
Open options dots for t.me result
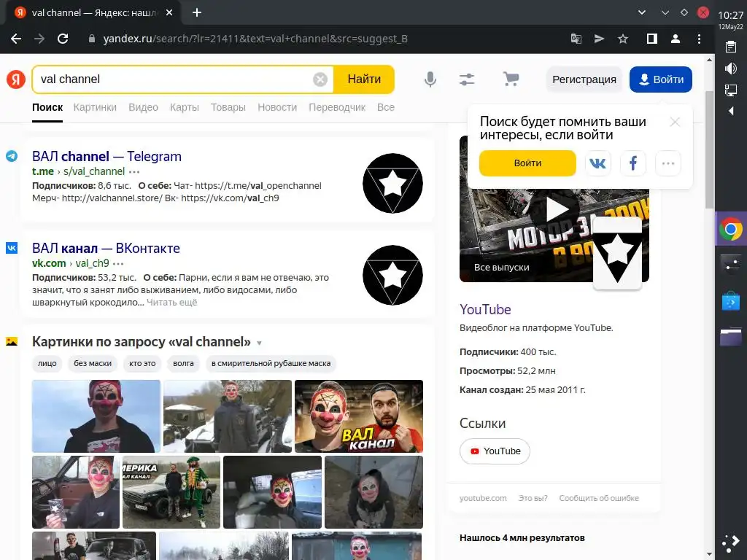(134, 172)
